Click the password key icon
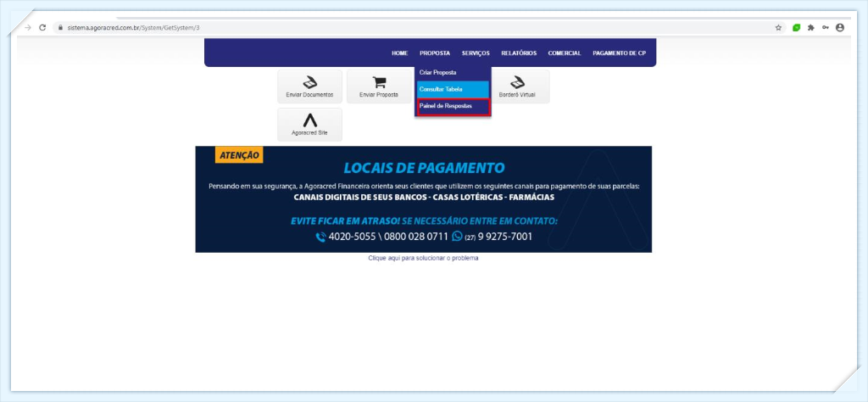 pos(826,28)
